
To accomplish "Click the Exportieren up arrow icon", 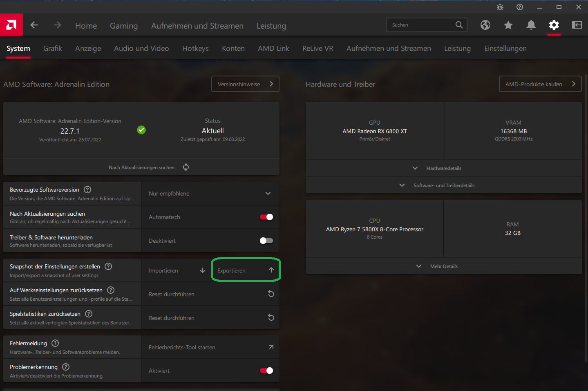I will [271, 270].
